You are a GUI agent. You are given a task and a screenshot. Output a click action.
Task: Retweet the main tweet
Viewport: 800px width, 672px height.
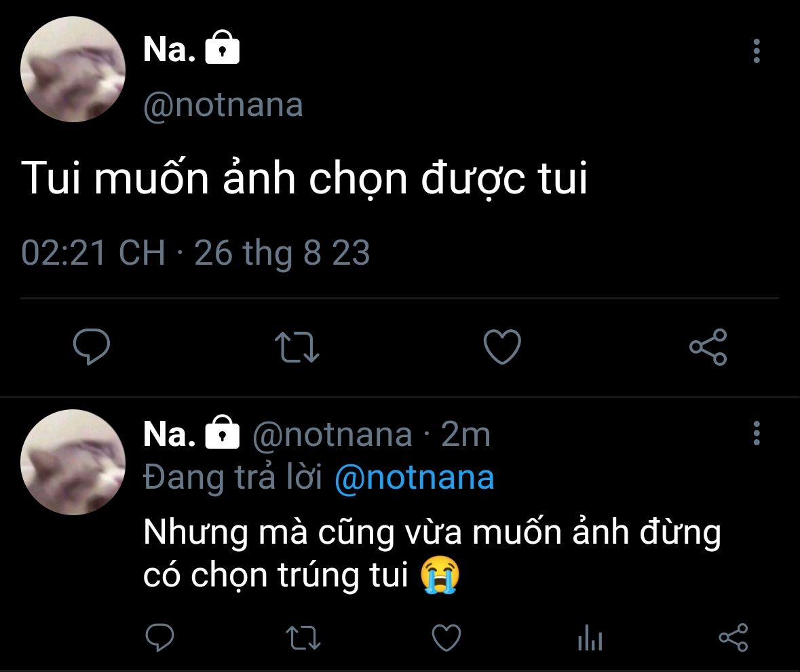click(297, 347)
